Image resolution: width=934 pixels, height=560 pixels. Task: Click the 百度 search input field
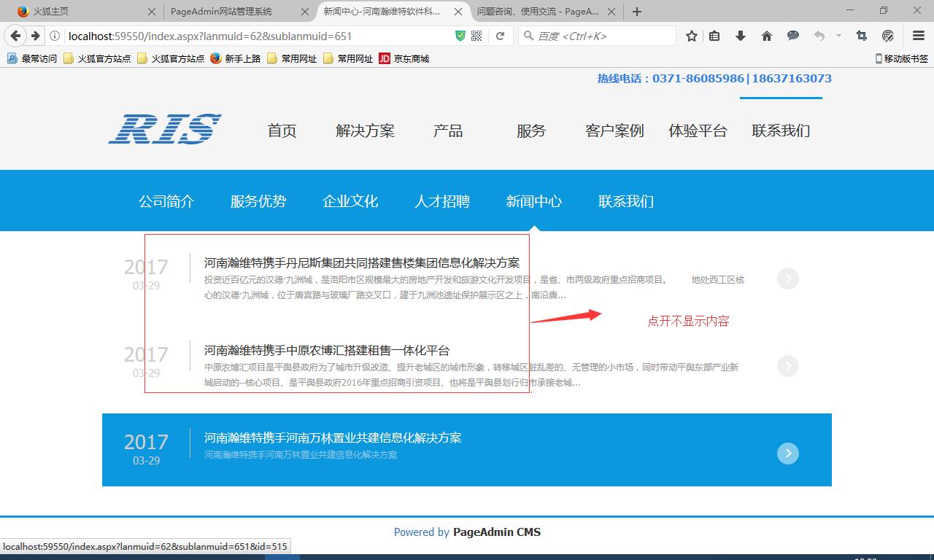pyautogui.click(x=602, y=36)
